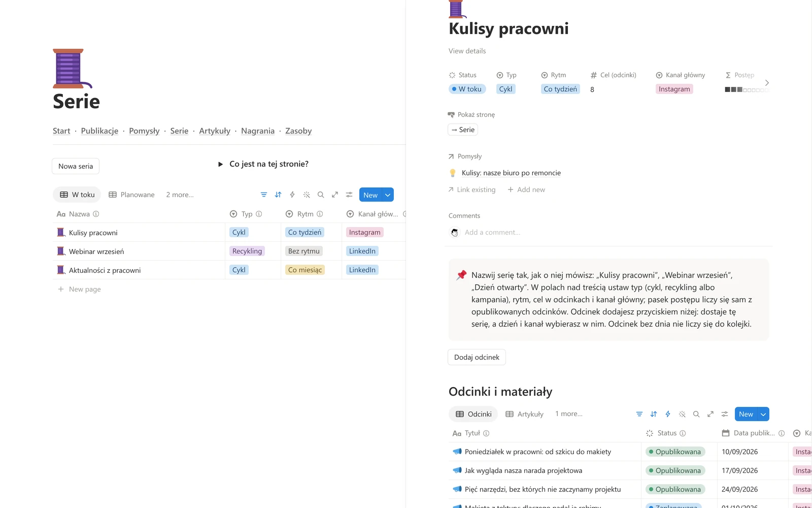Click the → Serie relation button
This screenshot has height=508, width=812.
(x=463, y=130)
